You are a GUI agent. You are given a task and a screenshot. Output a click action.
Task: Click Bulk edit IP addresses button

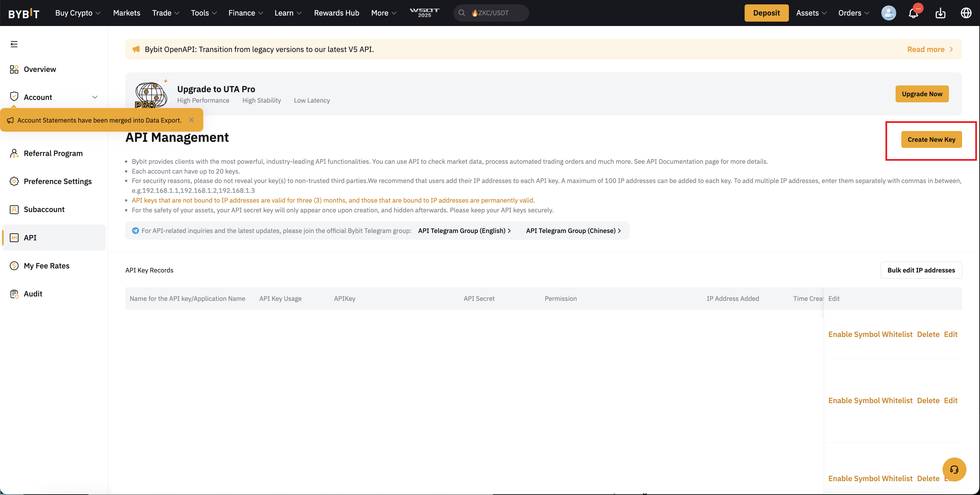point(921,270)
